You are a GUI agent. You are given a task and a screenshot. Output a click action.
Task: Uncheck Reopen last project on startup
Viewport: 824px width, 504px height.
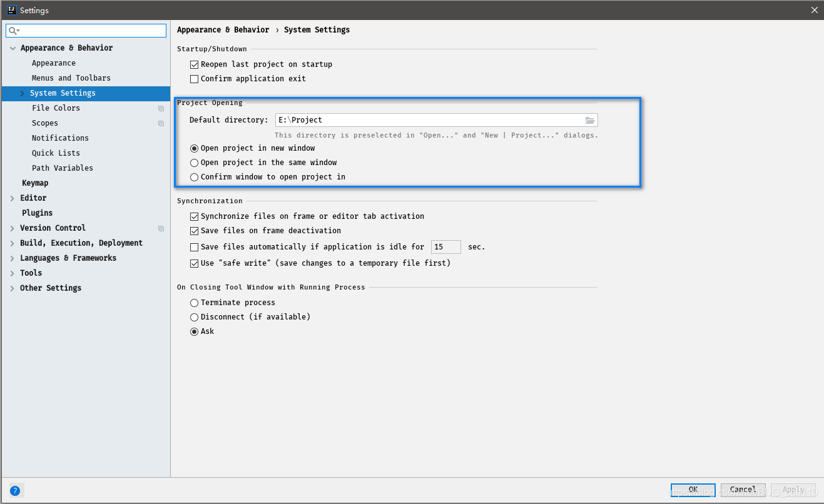point(195,64)
